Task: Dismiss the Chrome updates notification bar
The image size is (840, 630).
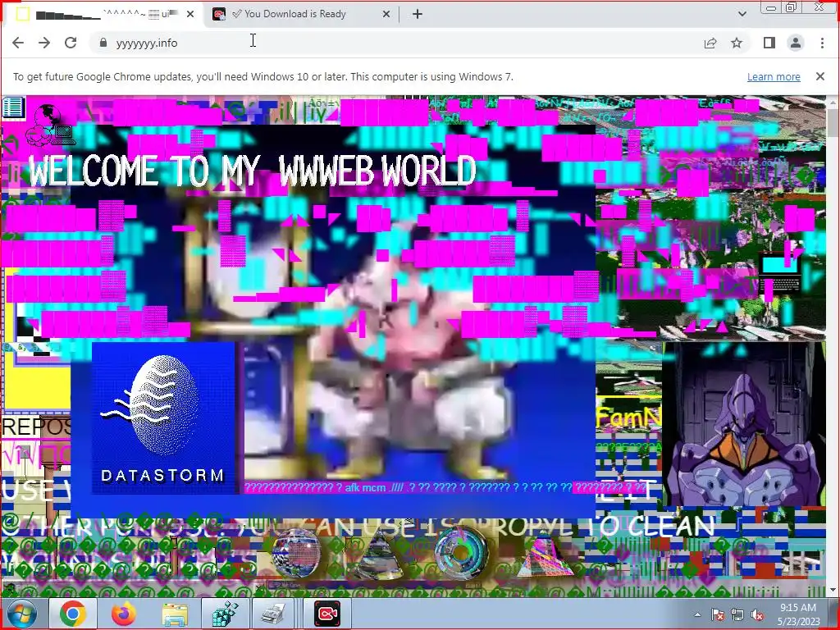Action: [x=819, y=76]
